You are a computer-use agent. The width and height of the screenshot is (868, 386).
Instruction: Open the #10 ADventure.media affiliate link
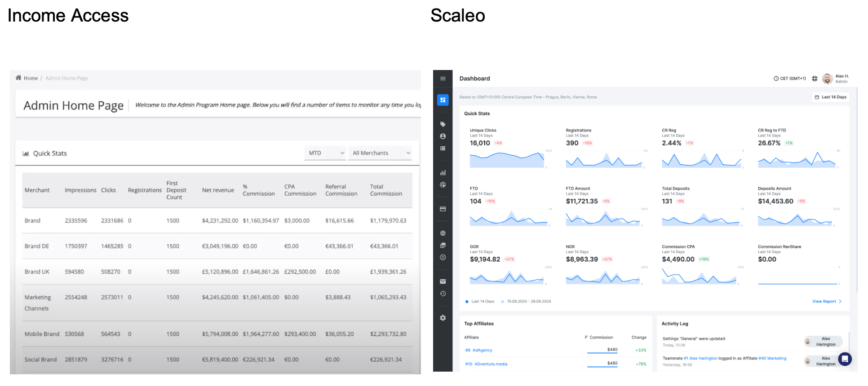pyautogui.click(x=486, y=364)
